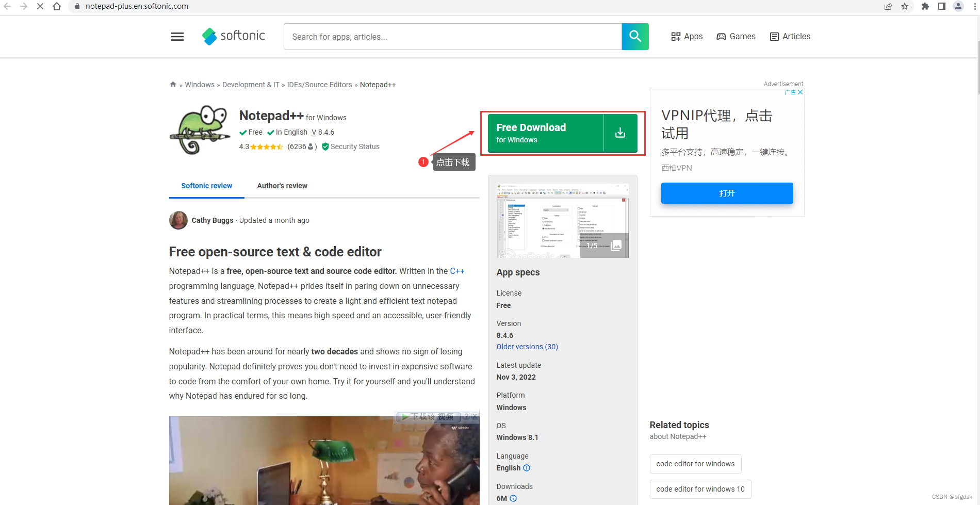
Task: Open the Articles menu
Action: point(790,37)
